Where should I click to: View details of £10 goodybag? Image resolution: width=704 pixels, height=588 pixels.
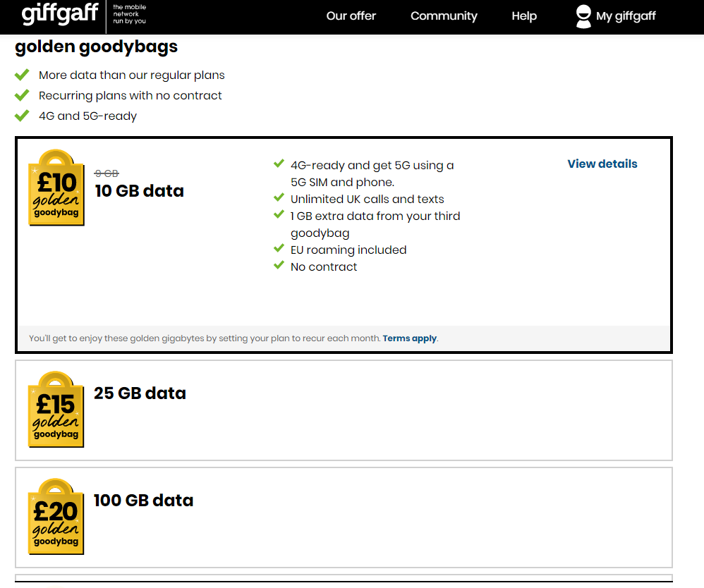click(x=602, y=164)
